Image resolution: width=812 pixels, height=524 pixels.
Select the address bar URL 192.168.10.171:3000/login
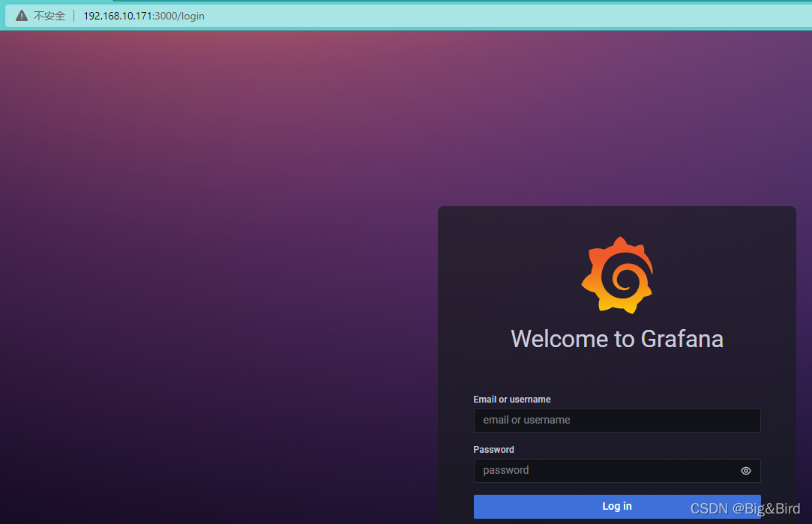(144, 16)
